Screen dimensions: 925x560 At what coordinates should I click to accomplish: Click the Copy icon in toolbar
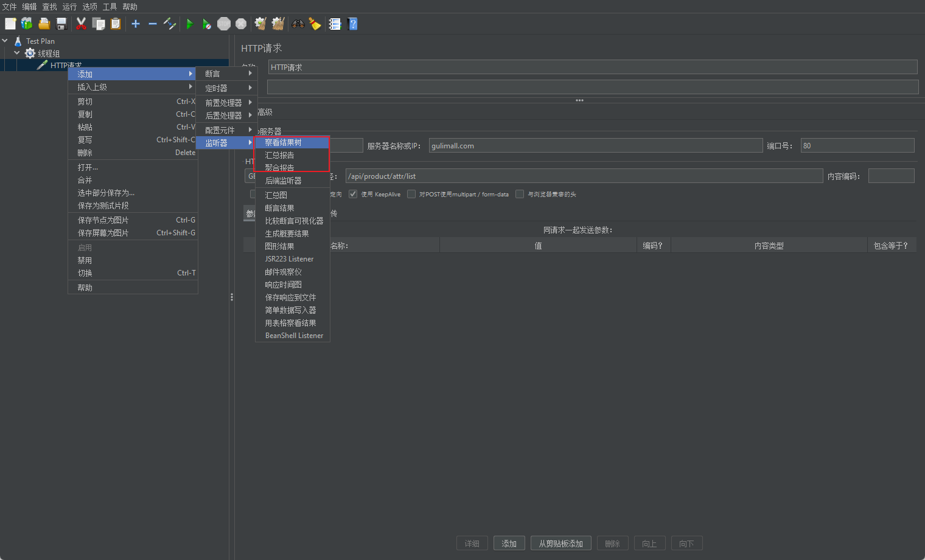click(x=98, y=24)
